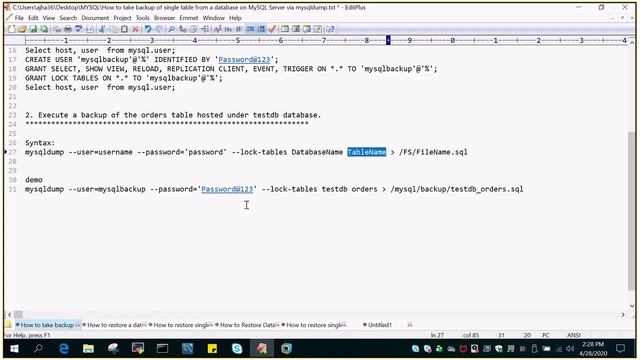The image size is (640, 360).
Task: Switch to 'How to take backup' tab
Action: pos(47,325)
